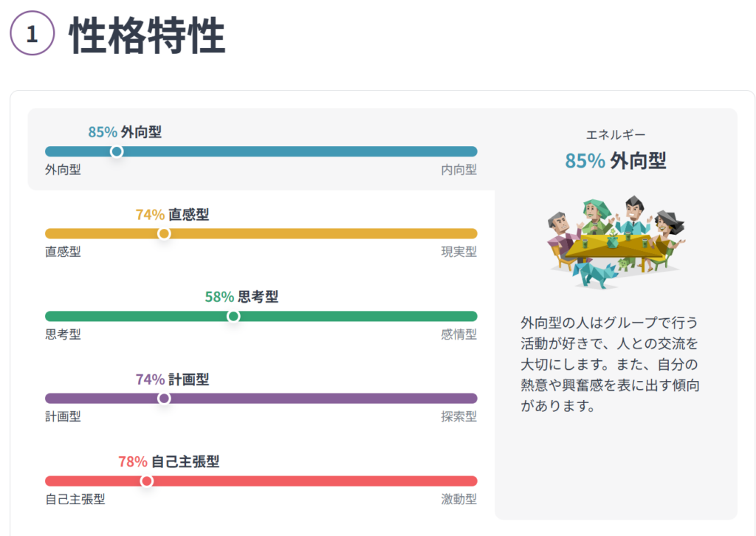Click the 性格特性 section heading
The image size is (756, 536).
click(148, 36)
